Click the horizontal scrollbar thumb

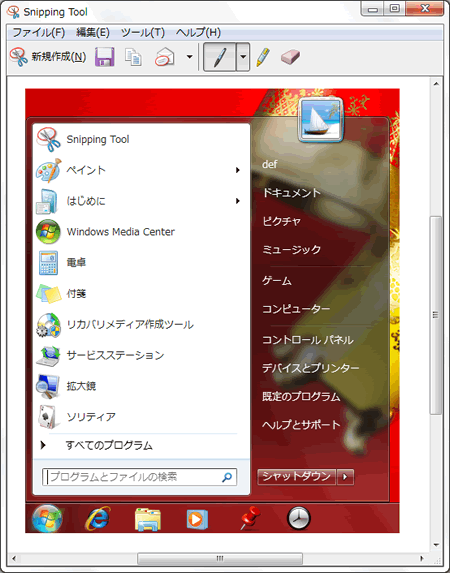click(220, 558)
